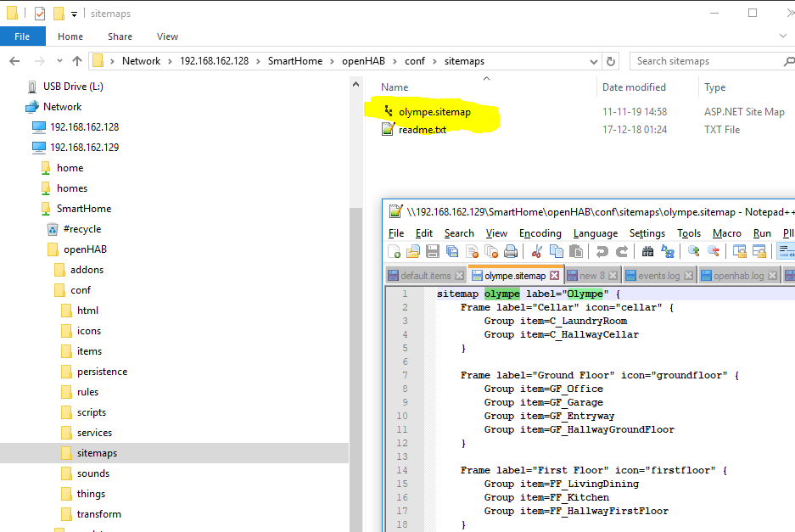795x532 pixels.
Task: Click the New file icon in Notepad++
Action: (x=394, y=251)
